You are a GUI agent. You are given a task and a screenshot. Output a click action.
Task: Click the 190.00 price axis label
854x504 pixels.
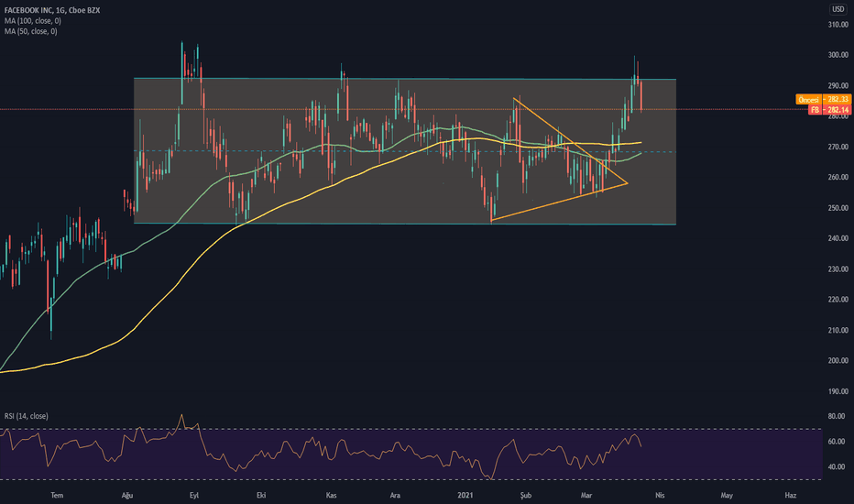coord(838,391)
